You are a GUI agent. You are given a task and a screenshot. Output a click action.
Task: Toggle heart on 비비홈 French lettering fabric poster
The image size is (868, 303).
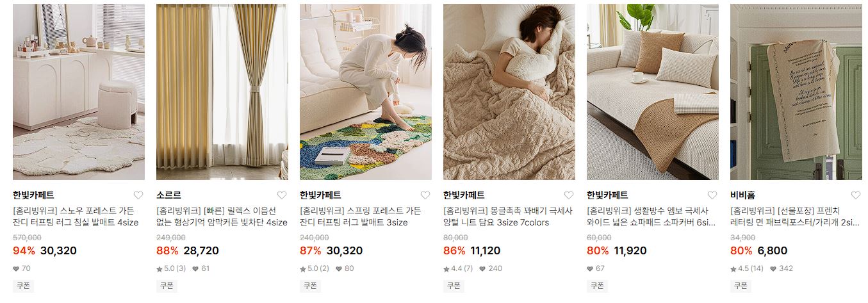(856, 195)
